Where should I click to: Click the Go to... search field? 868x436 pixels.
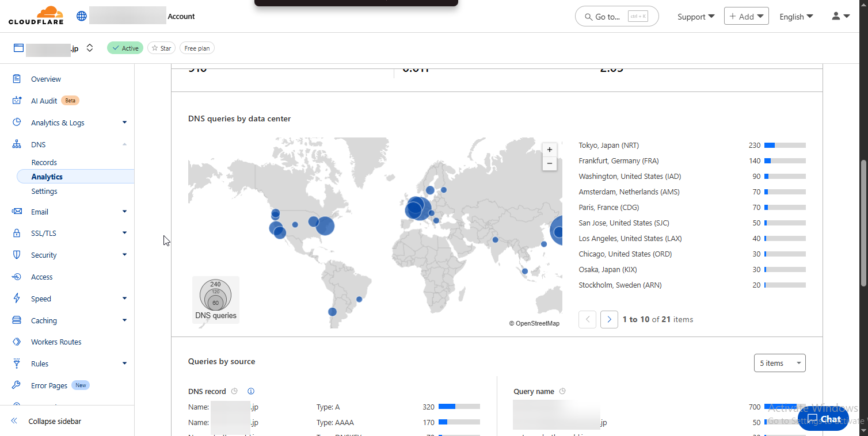point(616,17)
